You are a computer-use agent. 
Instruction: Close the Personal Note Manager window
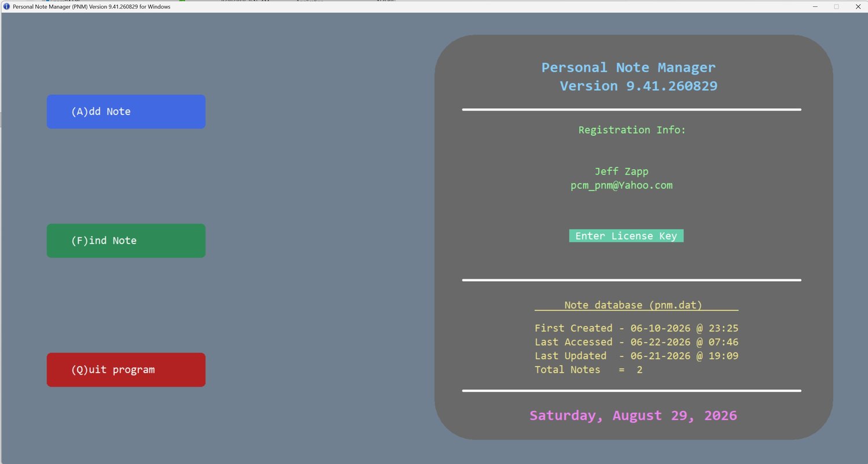pos(858,6)
